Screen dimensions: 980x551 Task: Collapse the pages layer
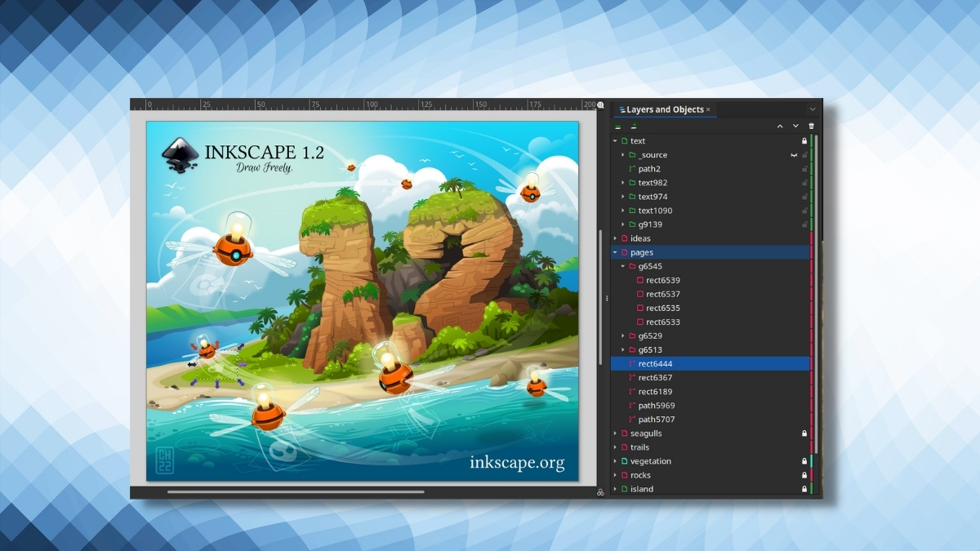click(614, 252)
